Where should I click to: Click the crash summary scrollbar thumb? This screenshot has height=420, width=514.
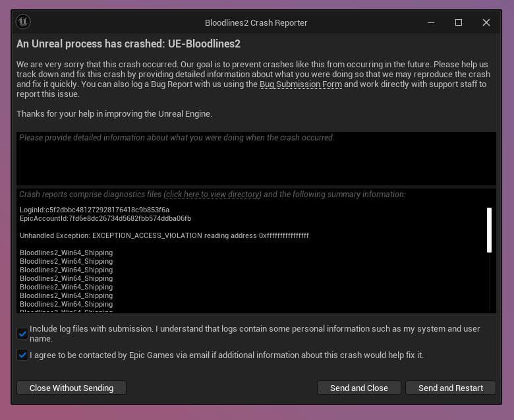[489, 229]
